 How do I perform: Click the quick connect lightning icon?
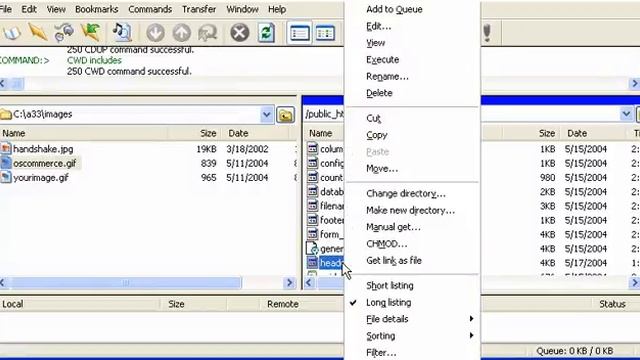point(38,32)
